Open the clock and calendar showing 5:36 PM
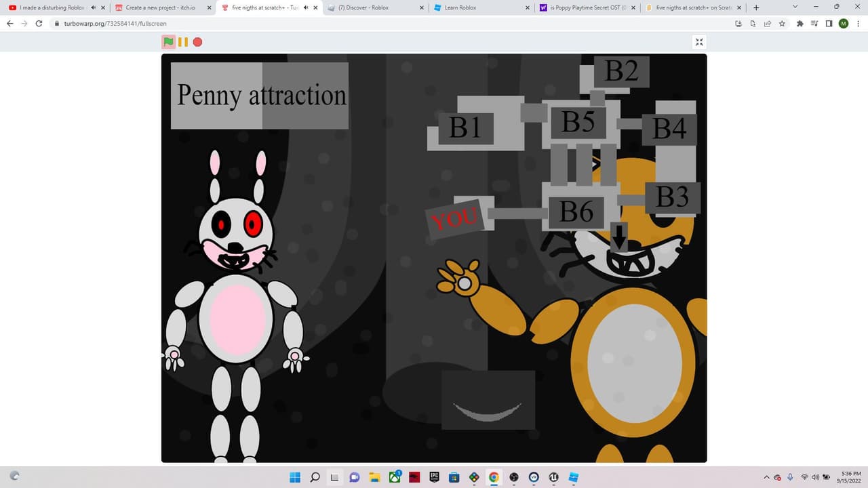This screenshot has height=488, width=868. click(x=850, y=477)
